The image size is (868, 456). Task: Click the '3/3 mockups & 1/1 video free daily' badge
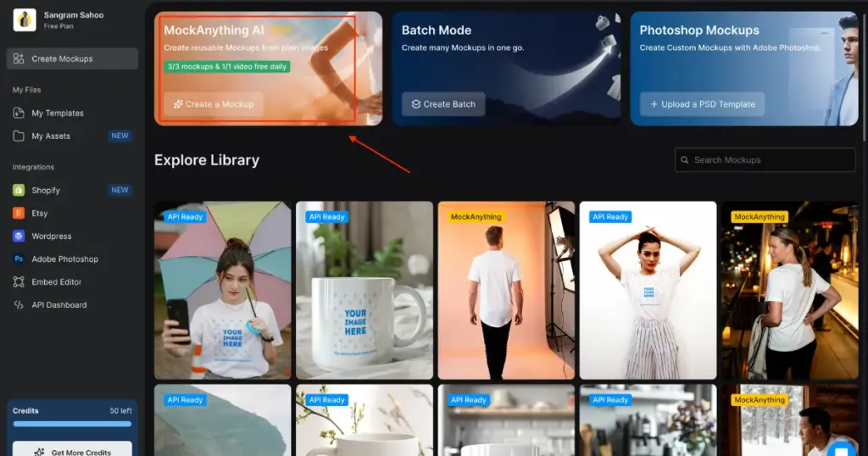coord(227,66)
